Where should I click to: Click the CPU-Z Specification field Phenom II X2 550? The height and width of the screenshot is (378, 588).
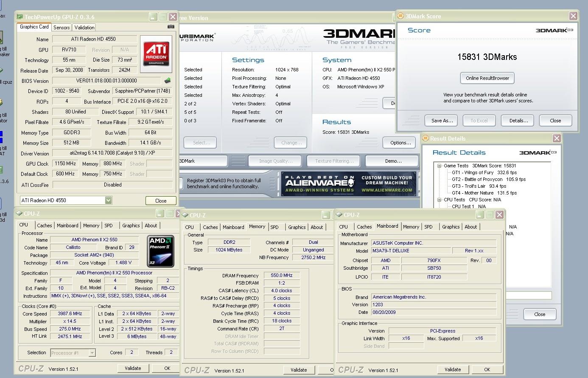coord(114,273)
